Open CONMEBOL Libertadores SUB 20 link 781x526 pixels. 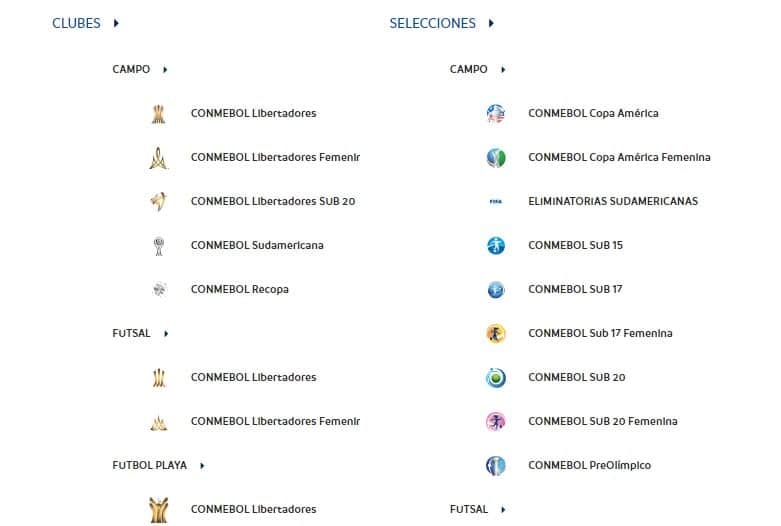click(x=273, y=201)
